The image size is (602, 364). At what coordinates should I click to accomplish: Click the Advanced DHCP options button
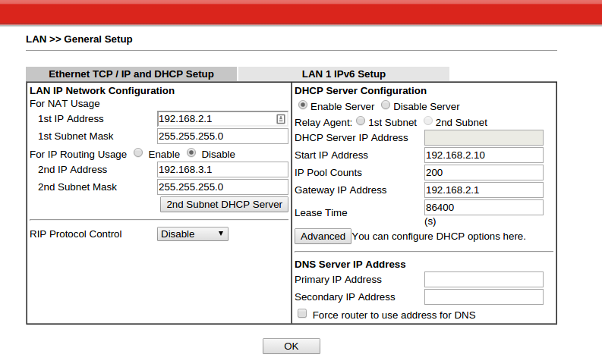[323, 237]
